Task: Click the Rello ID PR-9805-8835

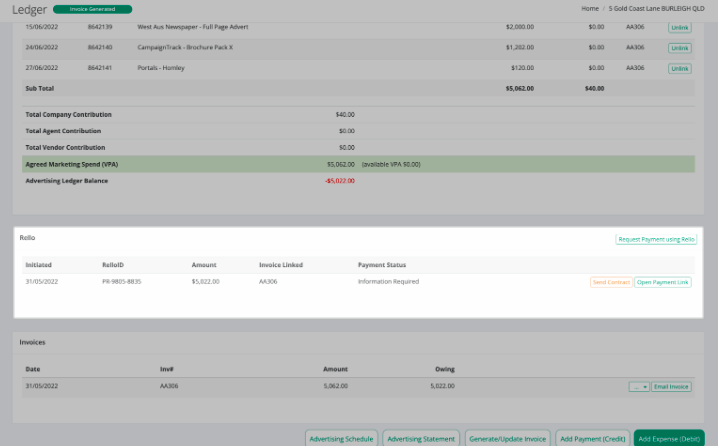Action: pos(121,282)
